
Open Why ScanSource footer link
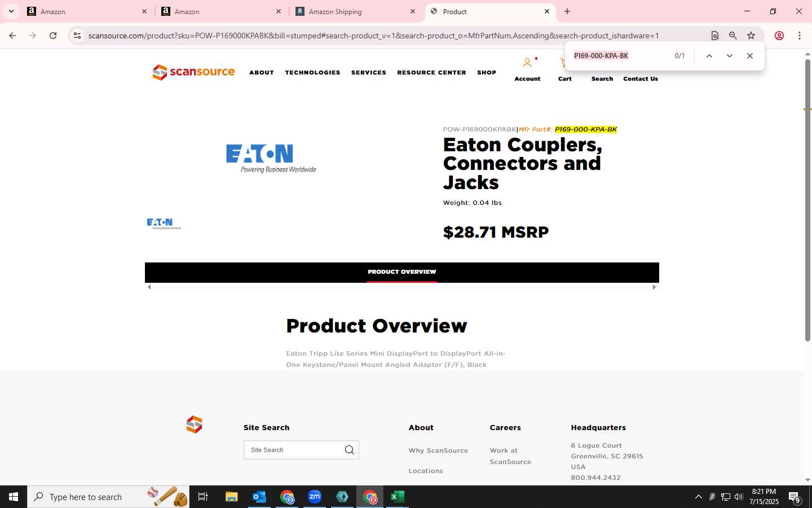click(438, 450)
